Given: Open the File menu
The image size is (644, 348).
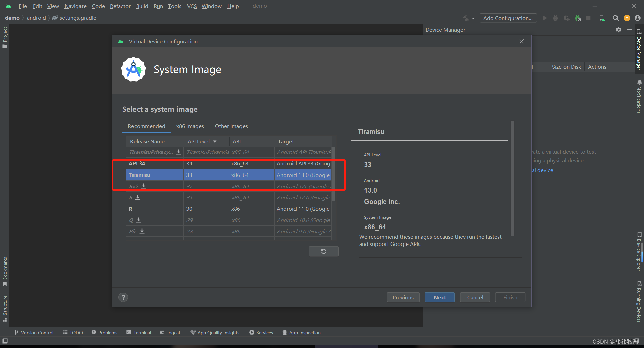Looking at the screenshot, I should [23, 6].
